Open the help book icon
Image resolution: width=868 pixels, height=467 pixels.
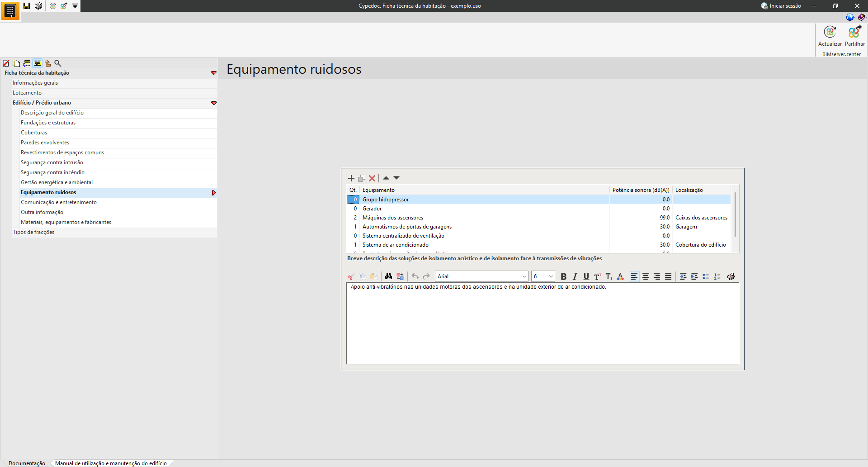point(862,17)
